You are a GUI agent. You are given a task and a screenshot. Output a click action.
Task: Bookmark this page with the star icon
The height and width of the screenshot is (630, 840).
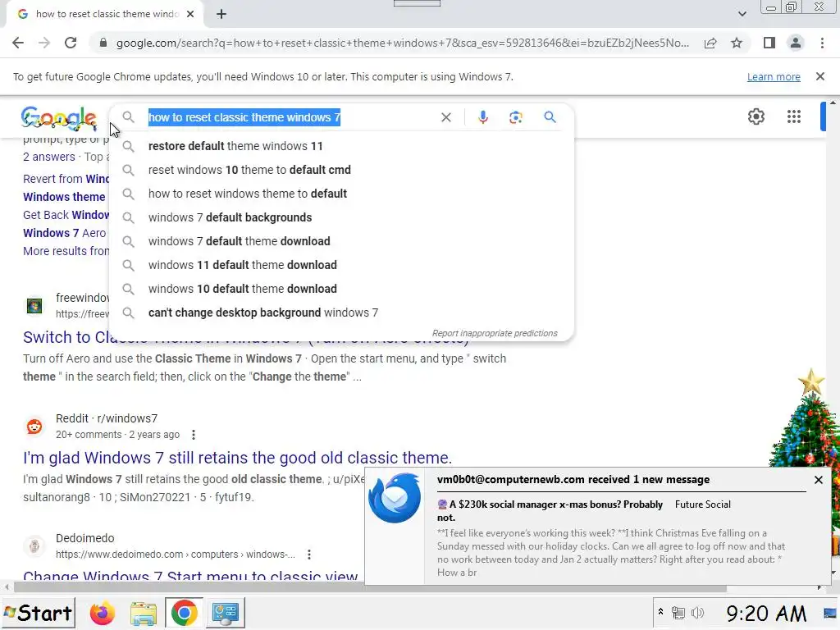coord(737,43)
